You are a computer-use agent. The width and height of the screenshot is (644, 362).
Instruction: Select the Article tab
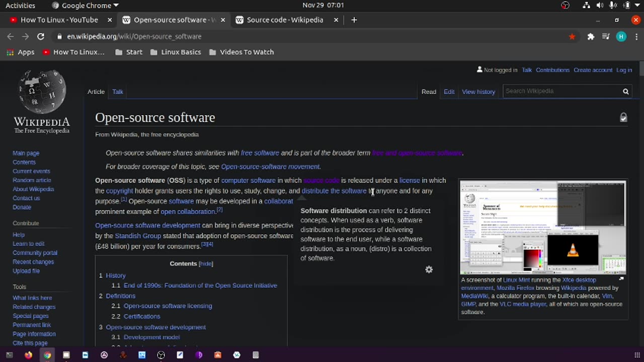click(96, 92)
